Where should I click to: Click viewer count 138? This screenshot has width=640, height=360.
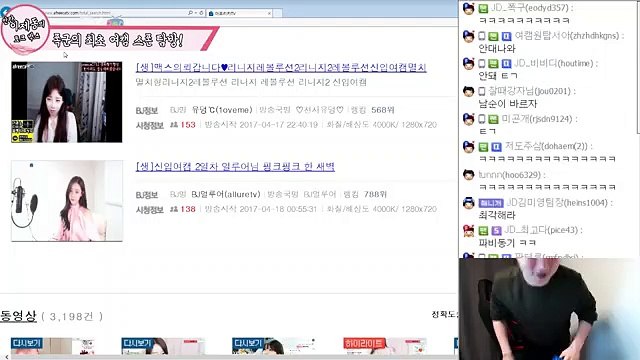pos(188,209)
